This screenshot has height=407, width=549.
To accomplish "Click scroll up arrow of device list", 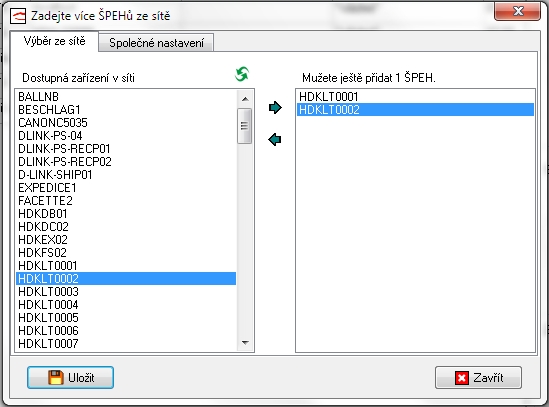I will pos(245,99).
